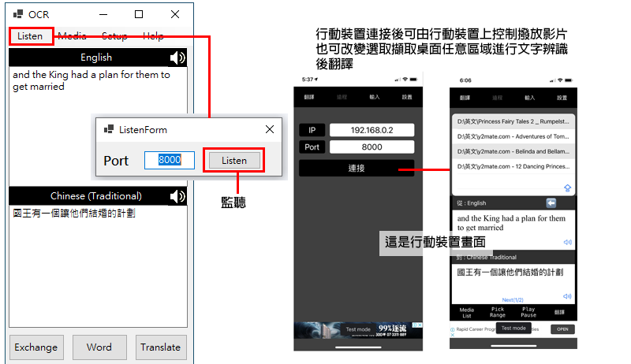Click the Chinese translation text box in OCR
Screen dimensions: 631x364
coord(98,266)
